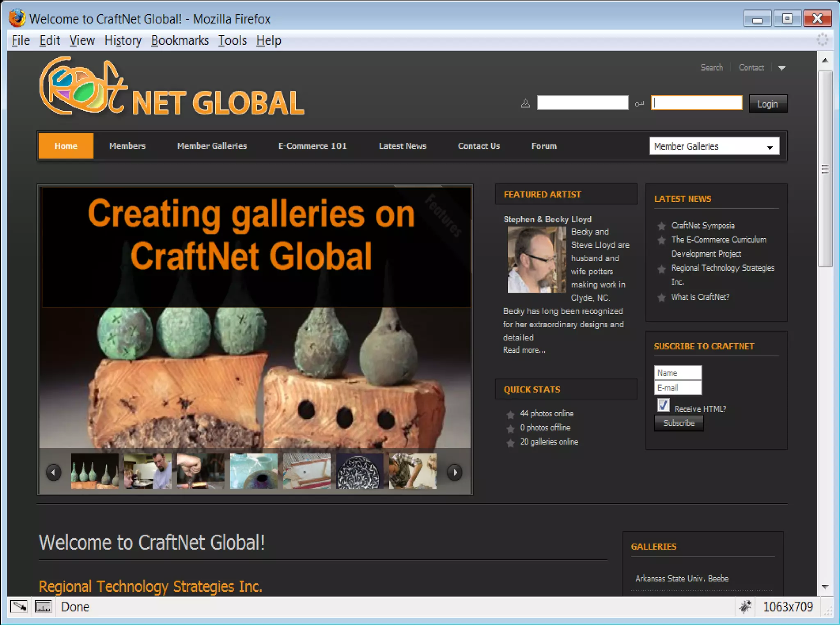840x630 pixels.
Task: Click the subscribe Name input field
Action: click(x=678, y=373)
